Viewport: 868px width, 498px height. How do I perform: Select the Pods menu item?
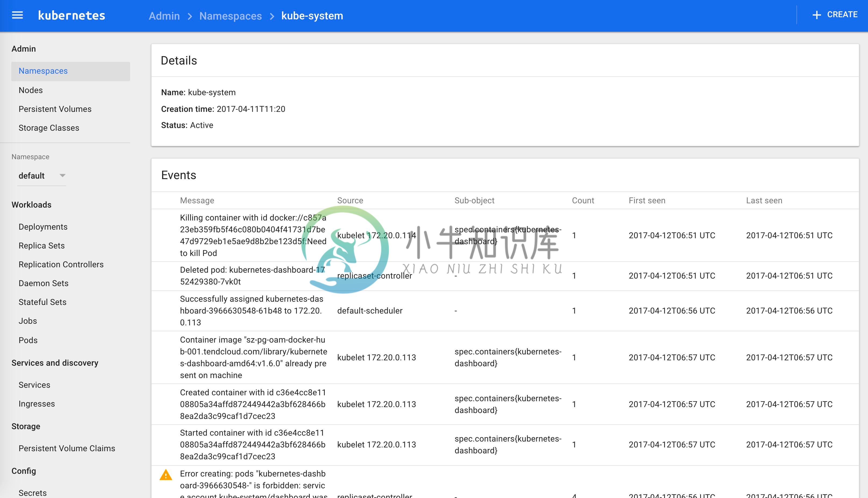(28, 340)
